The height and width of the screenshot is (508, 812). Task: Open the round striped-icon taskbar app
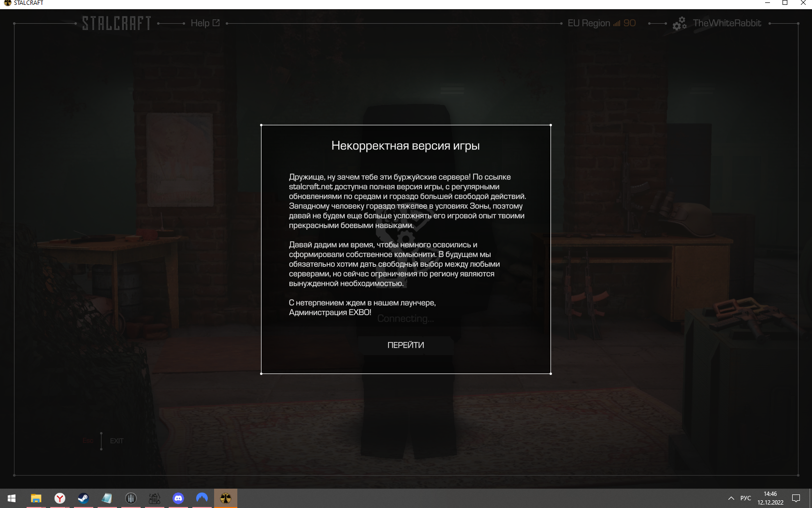click(130, 498)
